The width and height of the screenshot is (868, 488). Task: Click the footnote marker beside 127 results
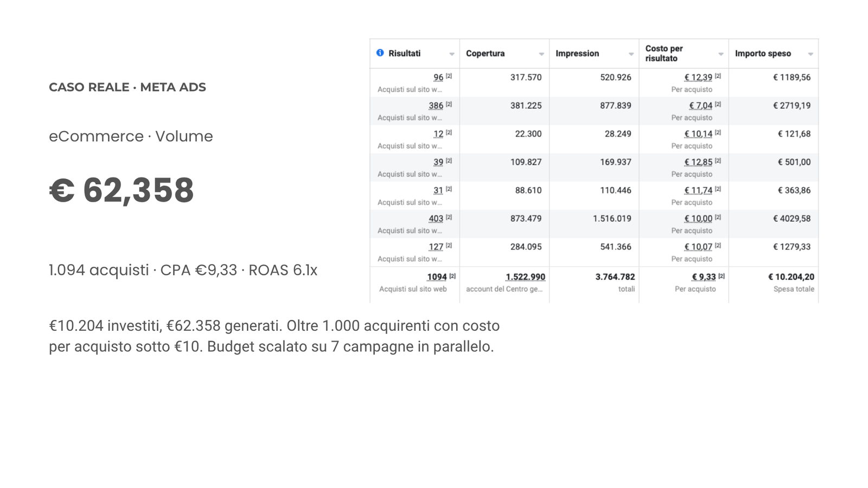[x=449, y=245]
